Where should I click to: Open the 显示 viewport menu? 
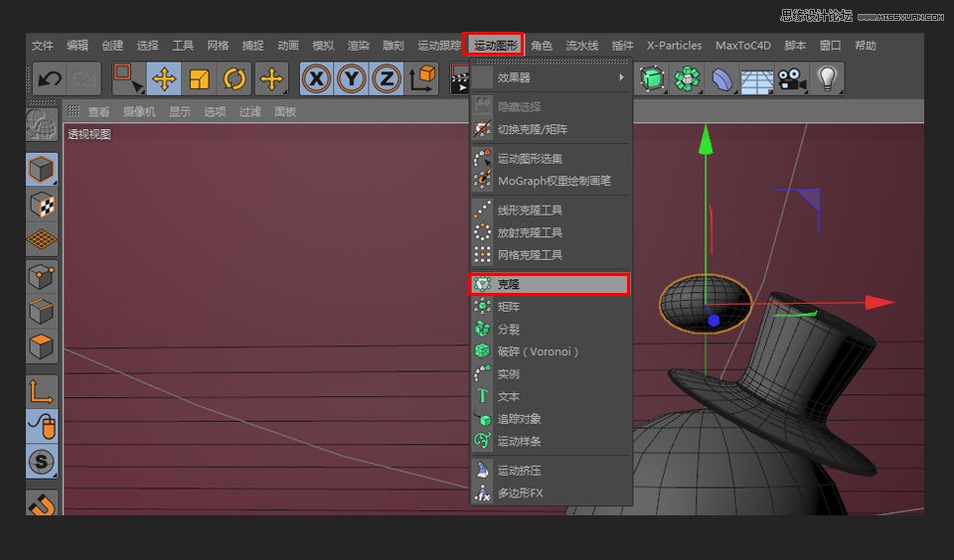click(x=180, y=112)
